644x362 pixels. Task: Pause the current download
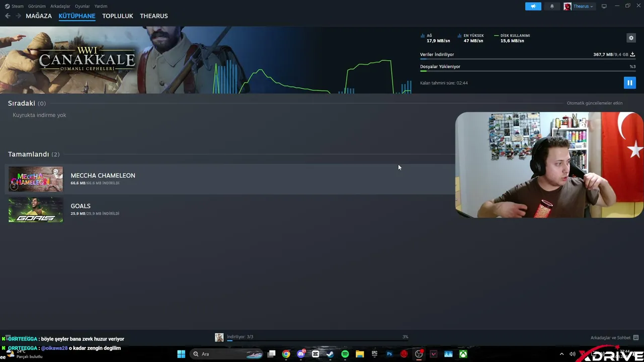[629, 83]
